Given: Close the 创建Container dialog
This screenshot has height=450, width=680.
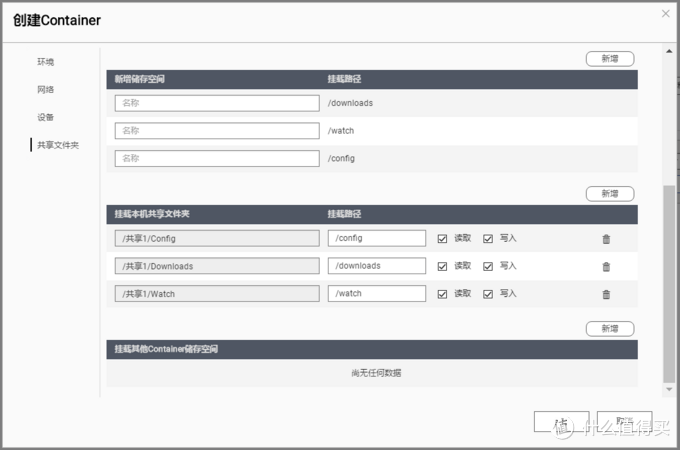Looking at the screenshot, I should [x=666, y=14].
